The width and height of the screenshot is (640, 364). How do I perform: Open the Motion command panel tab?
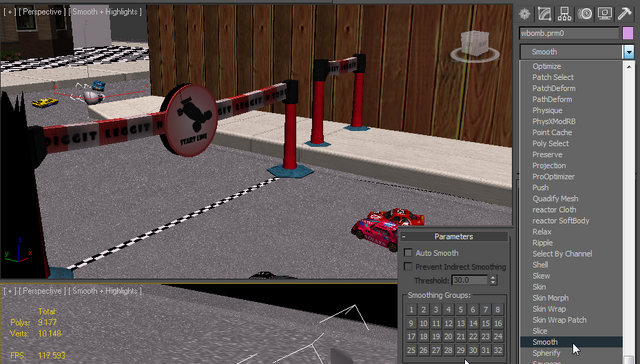click(x=584, y=14)
